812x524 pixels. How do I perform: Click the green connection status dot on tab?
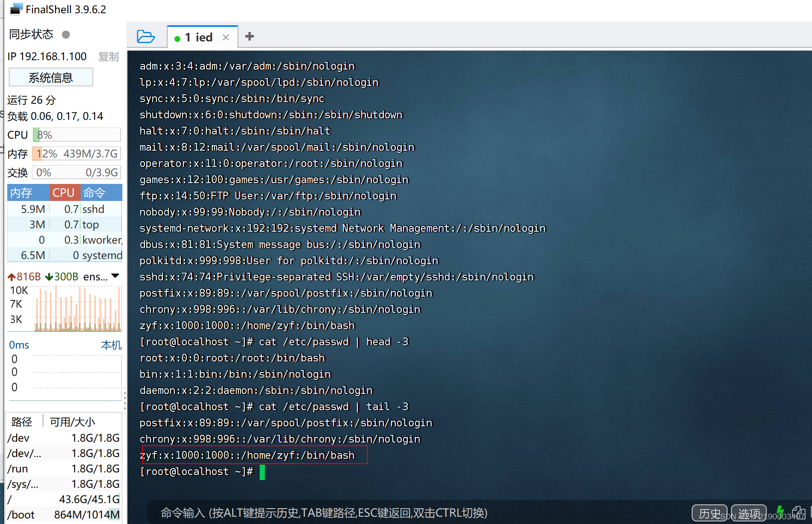(x=177, y=38)
